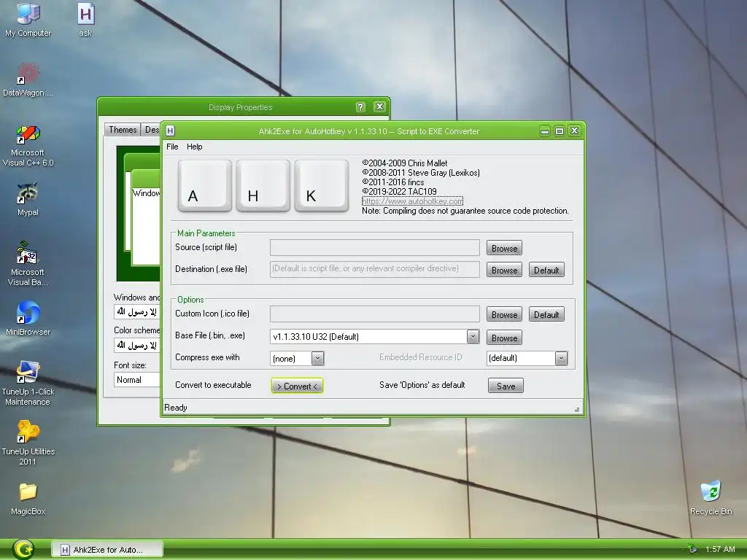Open the My Computer desktop icon
The image size is (747, 560).
click(28, 20)
